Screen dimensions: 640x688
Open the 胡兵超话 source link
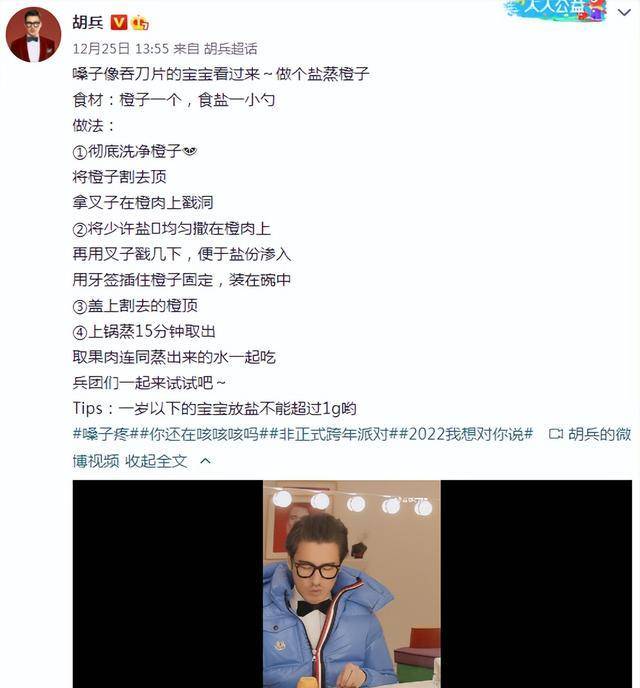[x=230, y=48]
